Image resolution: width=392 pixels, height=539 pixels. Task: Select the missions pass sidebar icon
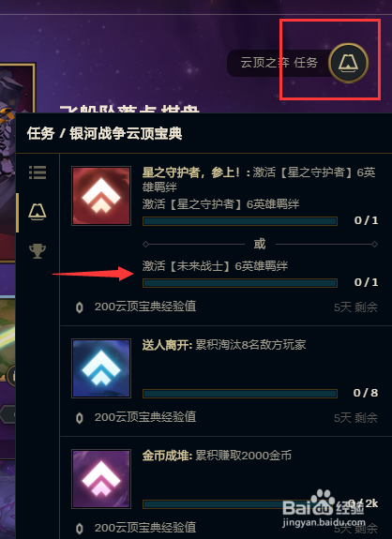38,212
